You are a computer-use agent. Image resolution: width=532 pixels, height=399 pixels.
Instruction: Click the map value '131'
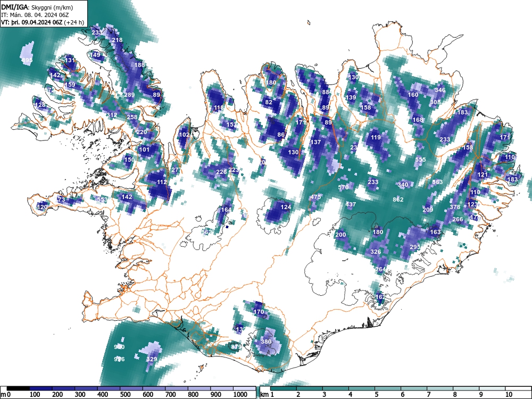(x=70, y=60)
